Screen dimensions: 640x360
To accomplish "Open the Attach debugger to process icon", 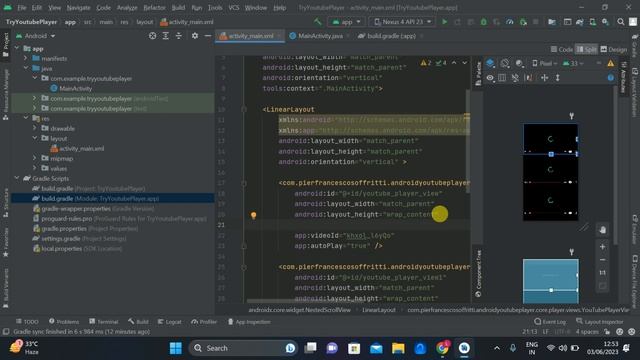I will point(523,22).
